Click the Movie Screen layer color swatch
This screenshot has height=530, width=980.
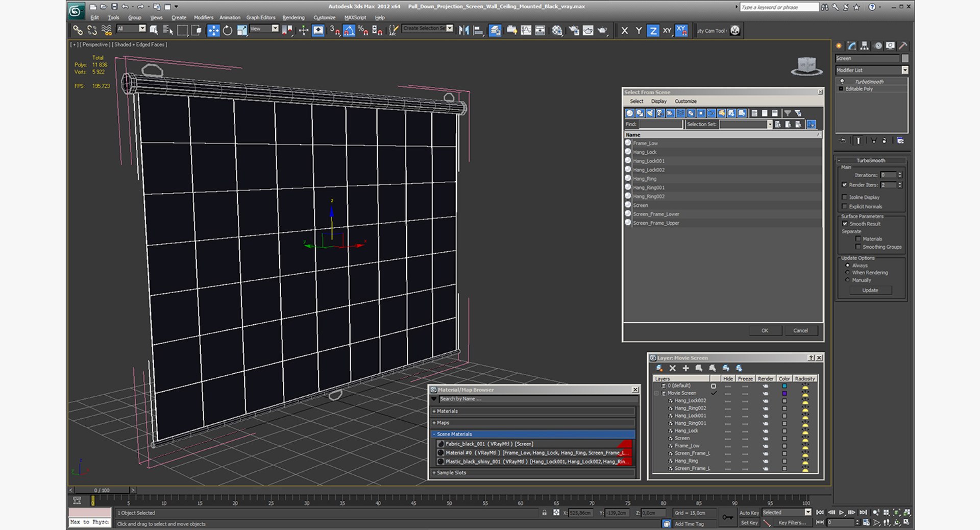[785, 393]
